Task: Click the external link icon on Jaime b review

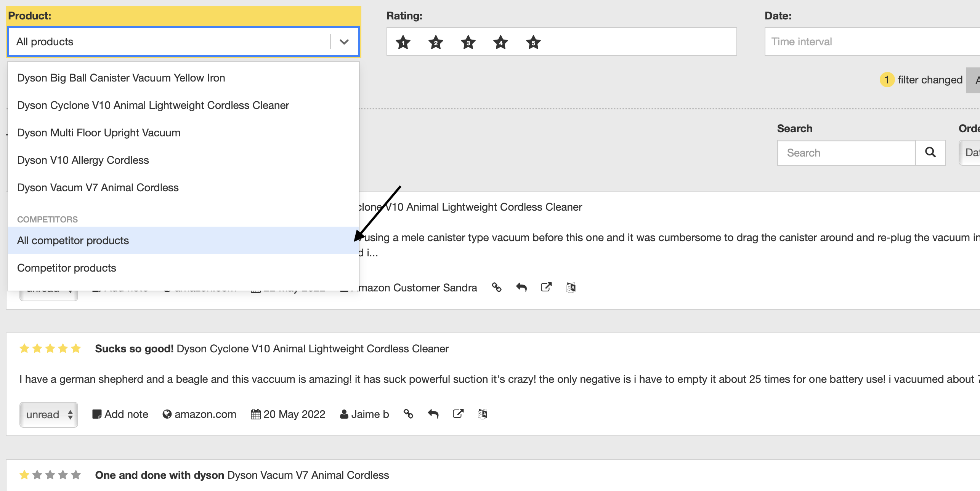Action: (x=458, y=413)
